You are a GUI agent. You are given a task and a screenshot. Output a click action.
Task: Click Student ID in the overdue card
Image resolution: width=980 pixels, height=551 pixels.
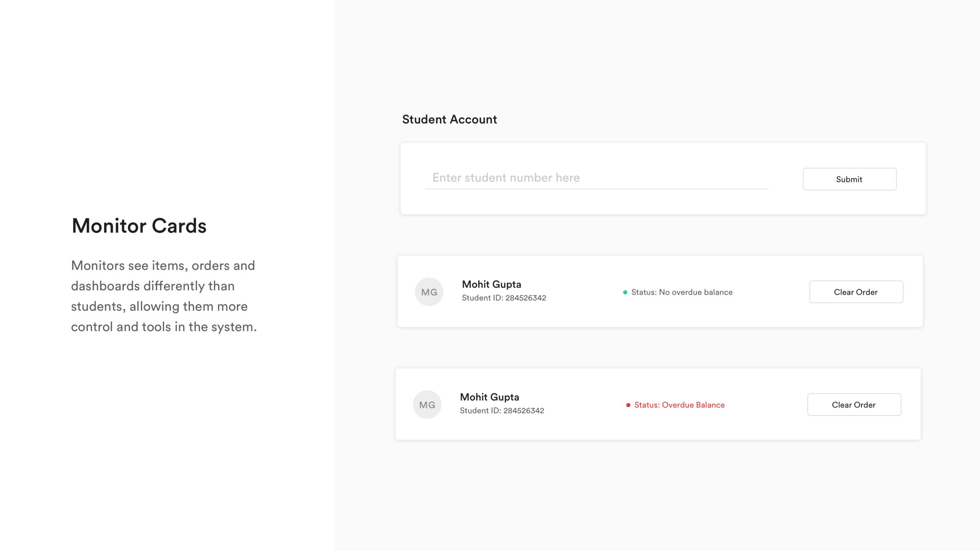(502, 411)
